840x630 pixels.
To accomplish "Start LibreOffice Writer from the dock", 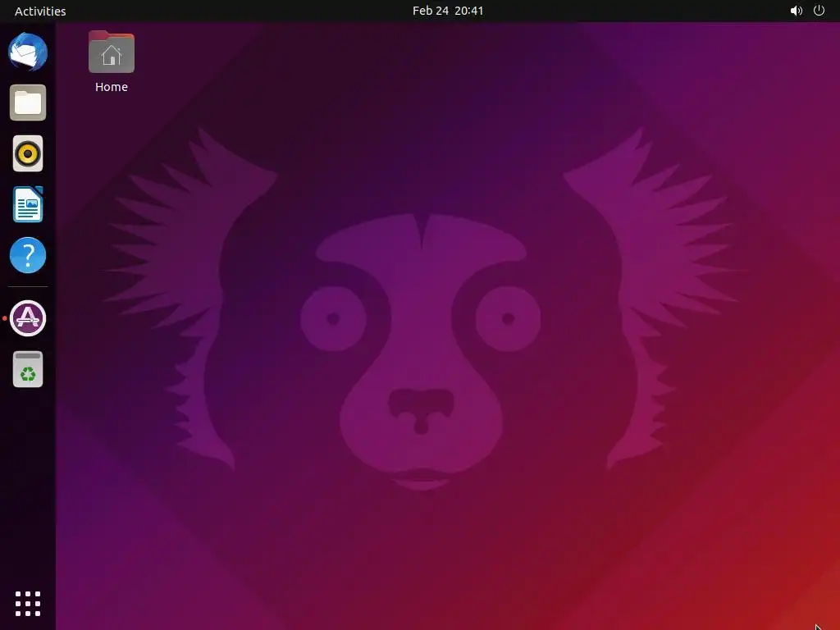I will 28,204.
